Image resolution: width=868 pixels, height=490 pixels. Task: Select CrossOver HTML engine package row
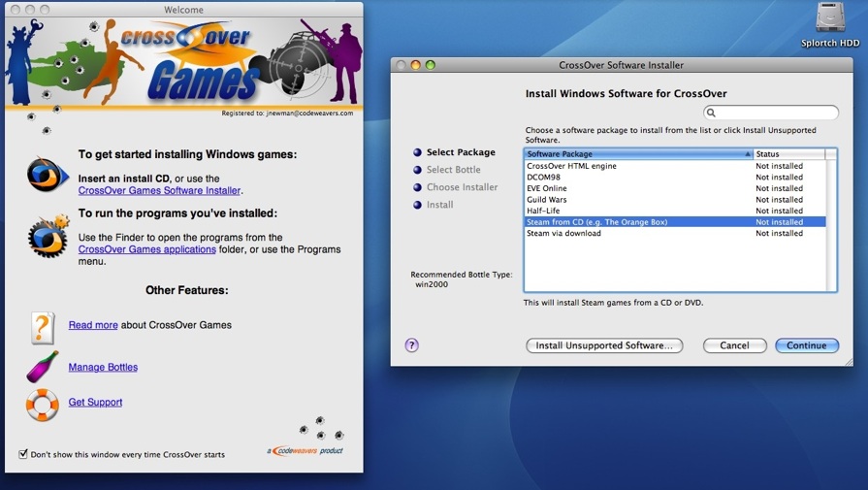pos(675,166)
